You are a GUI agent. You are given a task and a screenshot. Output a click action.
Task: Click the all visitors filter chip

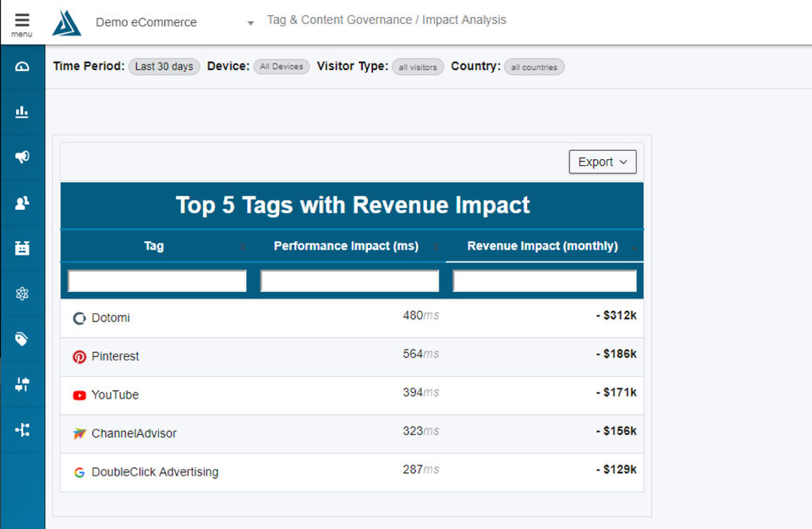point(418,67)
